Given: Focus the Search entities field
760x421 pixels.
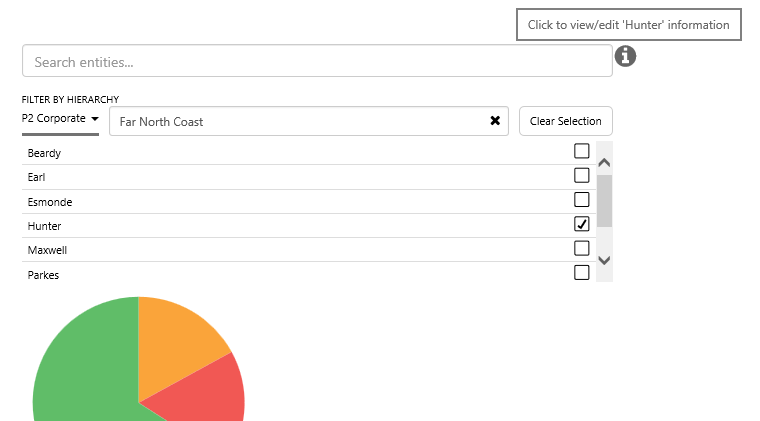Looking at the screenshot, I should [x=317, y=61].
